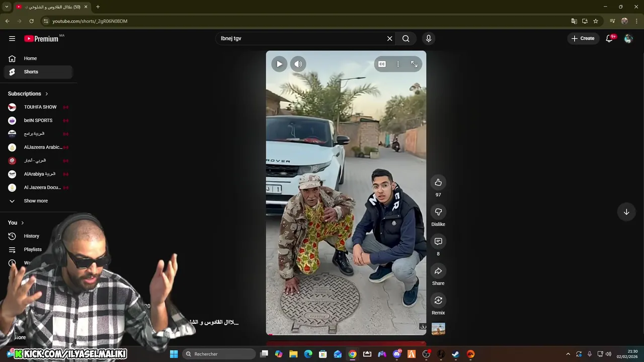Open the comments for this Short
The width and height of the screenshot is (644, 362).
(x=438, y=241)
